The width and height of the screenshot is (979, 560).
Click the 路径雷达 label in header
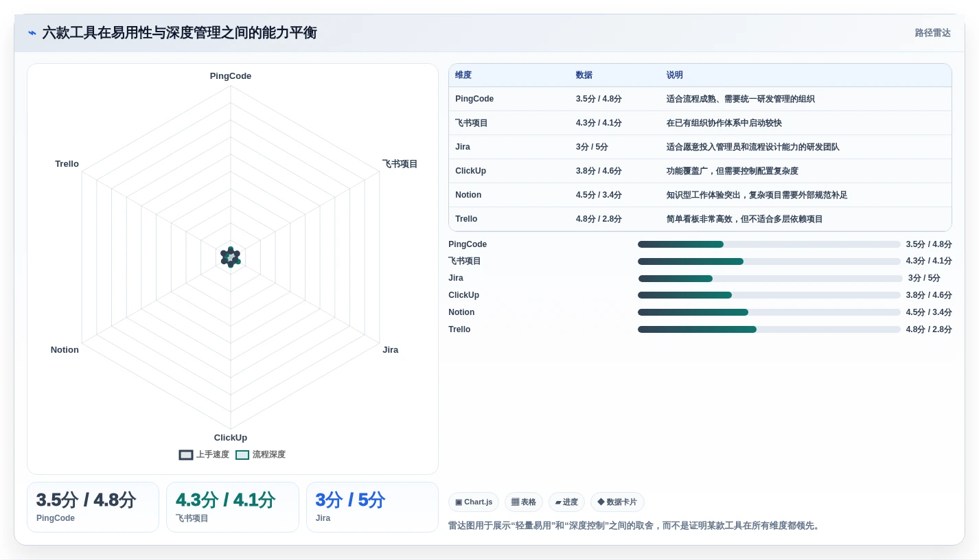click(x=932, y=33)
